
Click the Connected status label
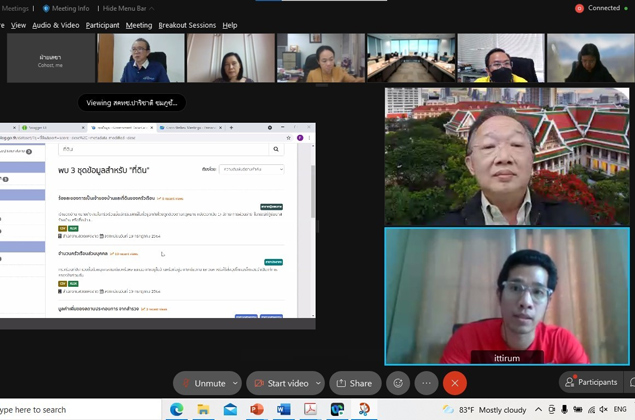[604, 8]
